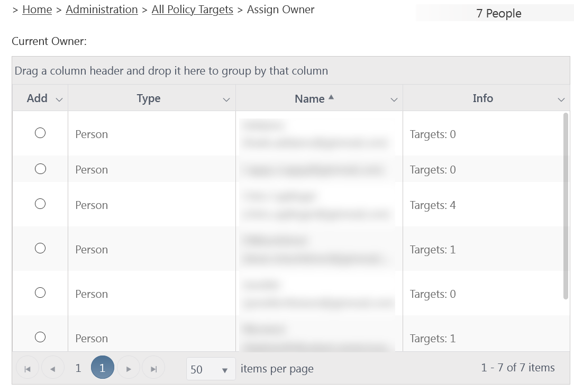Go to the first page of results
574x392 pixels.
(x=28, y=369)
